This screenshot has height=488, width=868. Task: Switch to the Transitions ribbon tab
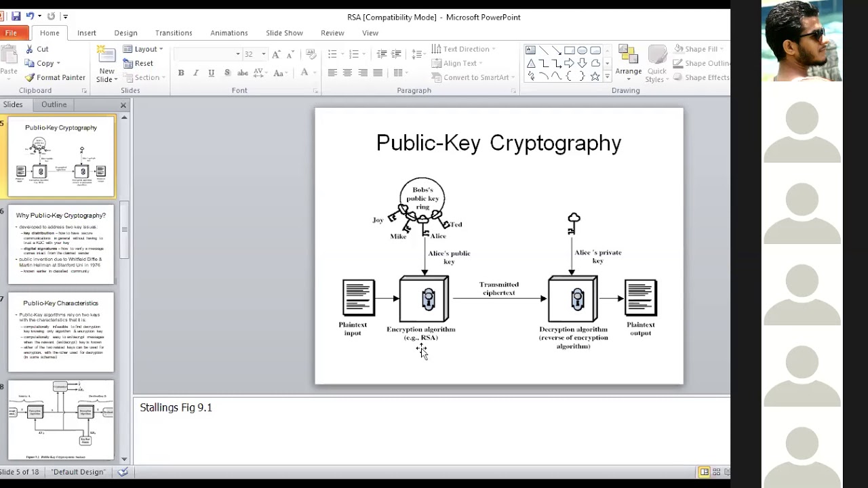point(174,33)
